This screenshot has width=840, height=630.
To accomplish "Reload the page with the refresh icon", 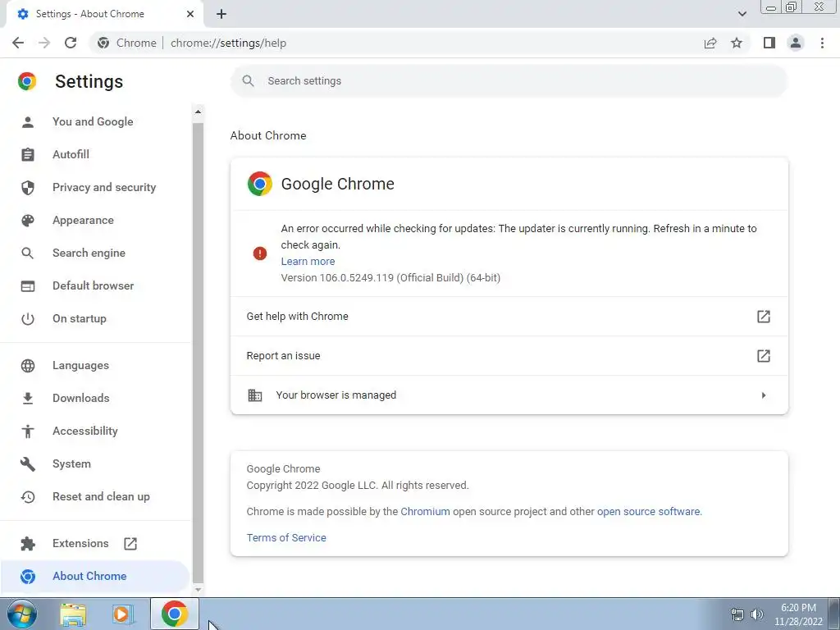I will tap(71, 43).
